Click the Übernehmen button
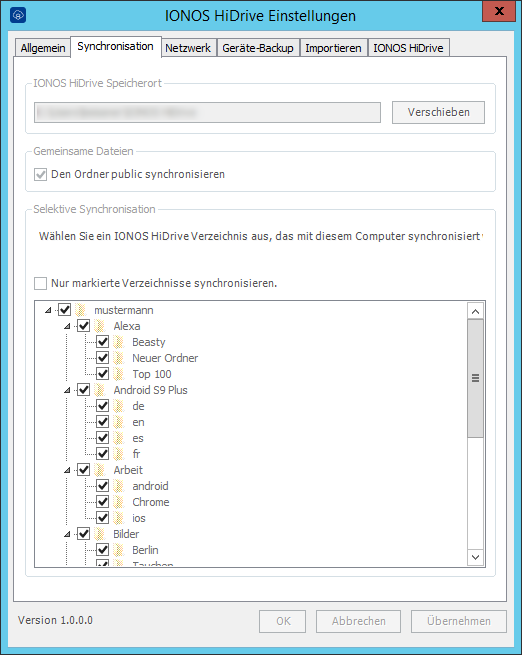Image resolution: width=522 pixels, height=655 pixels. click(459, 621)
